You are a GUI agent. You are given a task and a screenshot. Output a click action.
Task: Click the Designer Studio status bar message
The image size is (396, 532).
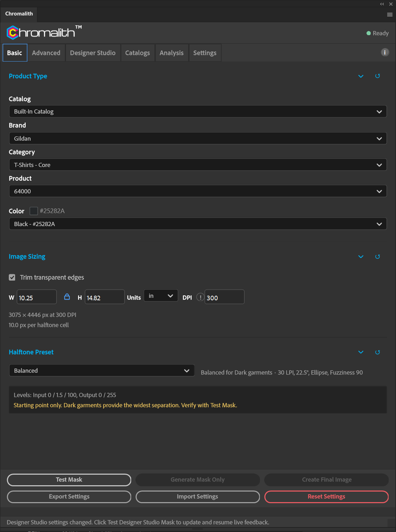[x=138, y=522]
